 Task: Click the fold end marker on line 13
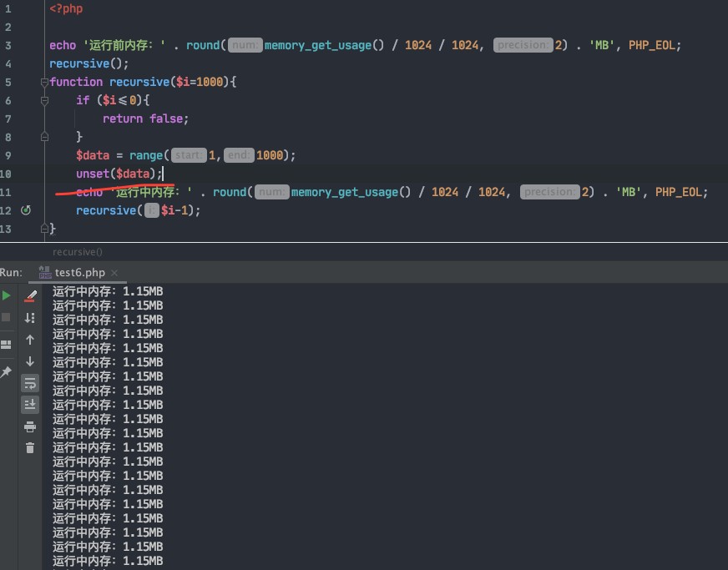44,229
